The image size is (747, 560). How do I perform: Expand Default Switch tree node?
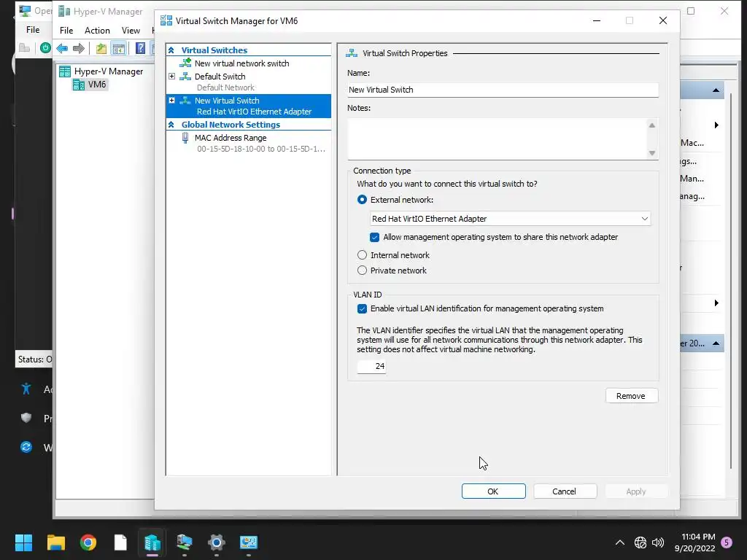(172, 76)
